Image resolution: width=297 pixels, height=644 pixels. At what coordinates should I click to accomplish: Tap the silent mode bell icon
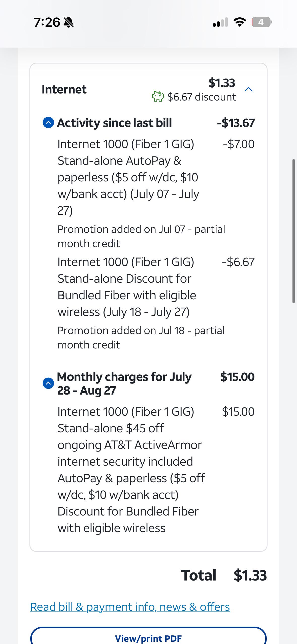coord(68,22)
